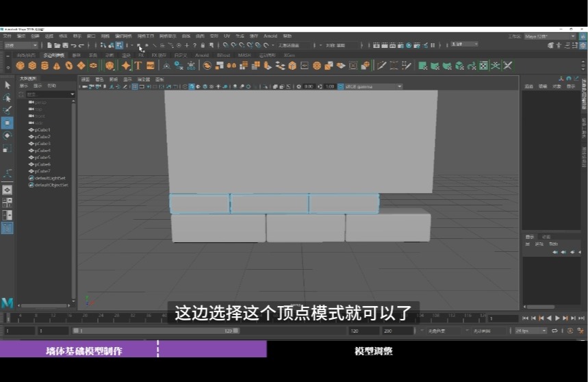Switch to the MASH shelf tab

tap(244, 55)
